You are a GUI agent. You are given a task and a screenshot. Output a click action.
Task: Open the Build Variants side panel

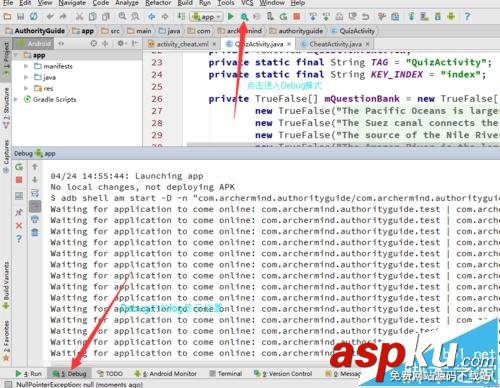(x=6, y=286)
